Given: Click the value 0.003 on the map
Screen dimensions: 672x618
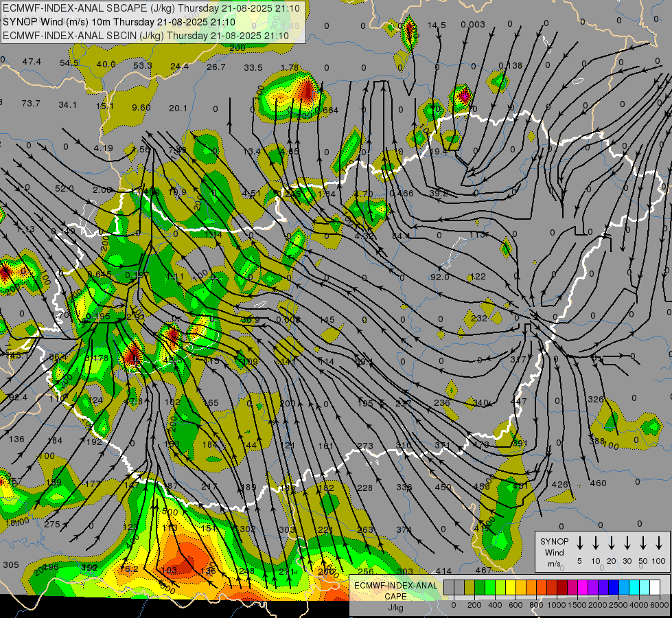Looking at the screenshot, I should (x=473, y=25).
